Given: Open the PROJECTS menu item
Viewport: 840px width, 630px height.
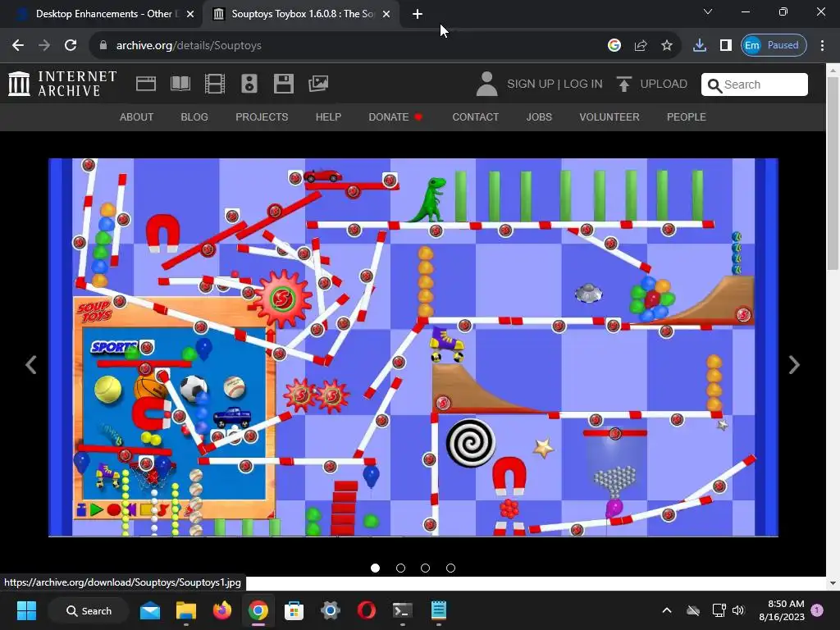Looking at the screenshot, I should pos(262,116).
